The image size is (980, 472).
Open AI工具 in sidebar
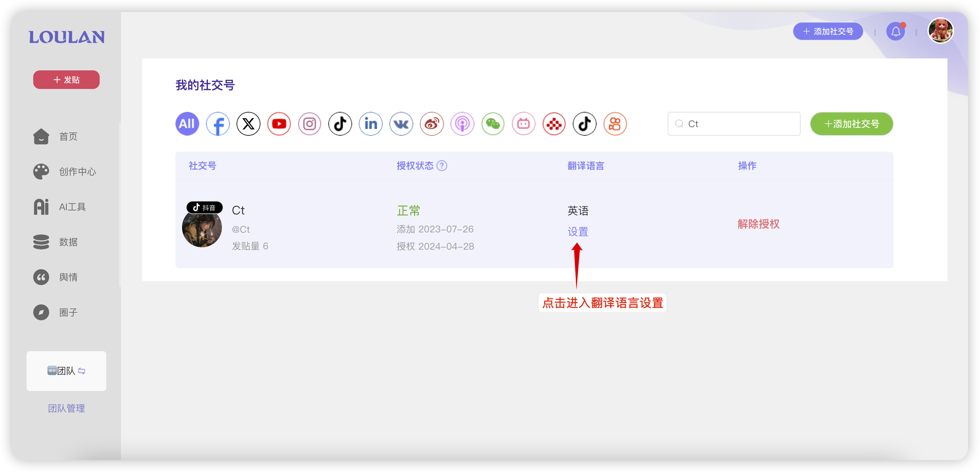click(x=60, y=207)
